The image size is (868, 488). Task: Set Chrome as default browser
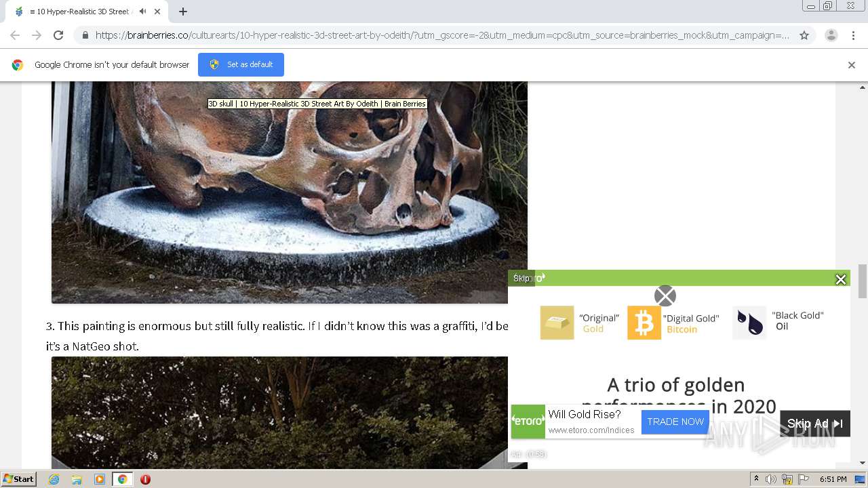241,64
